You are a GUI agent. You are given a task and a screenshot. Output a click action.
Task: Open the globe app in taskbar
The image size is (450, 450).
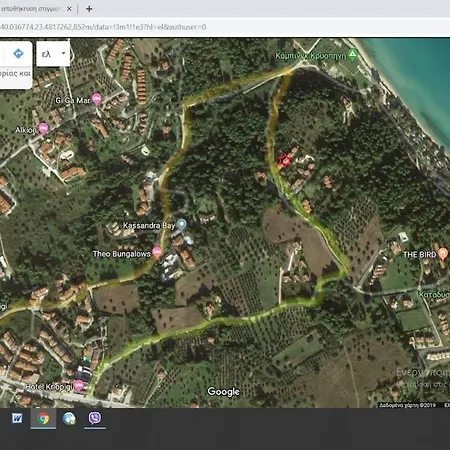click(x=69, y=418)
